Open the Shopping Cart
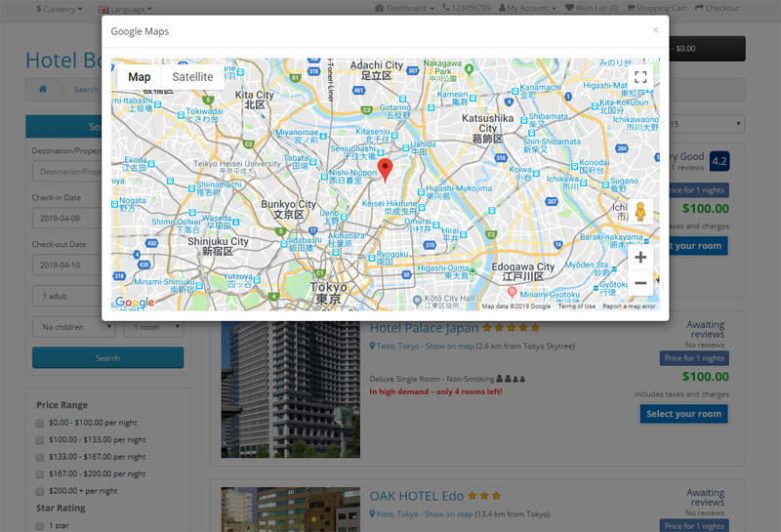 [656, 8]
